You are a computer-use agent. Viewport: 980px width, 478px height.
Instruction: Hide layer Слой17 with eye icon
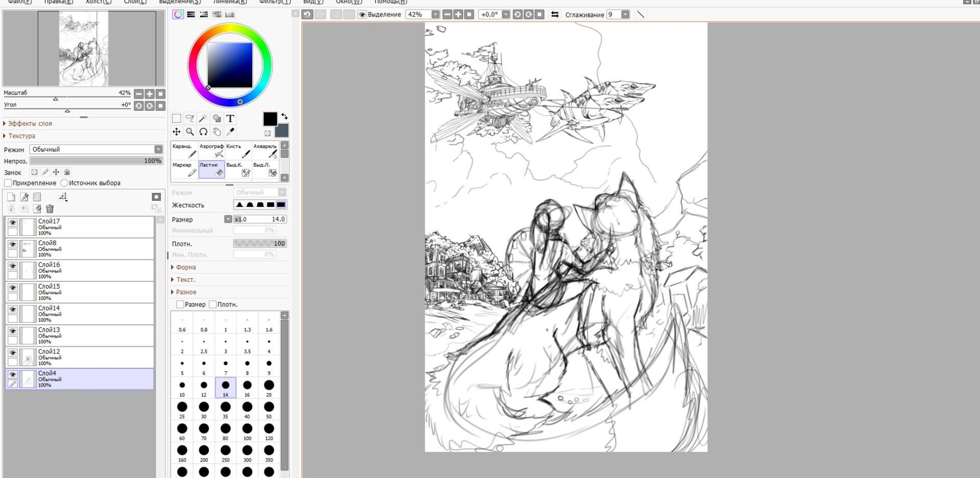[13, 223]
